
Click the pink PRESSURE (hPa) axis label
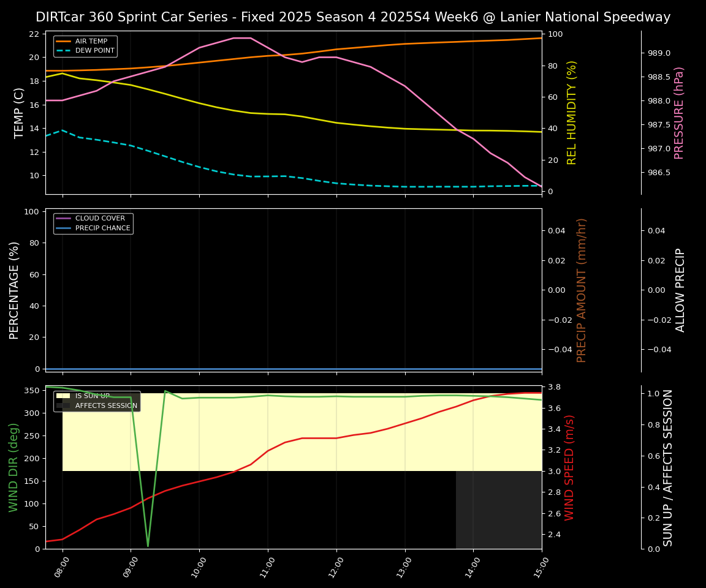click(x=679, y=113)
